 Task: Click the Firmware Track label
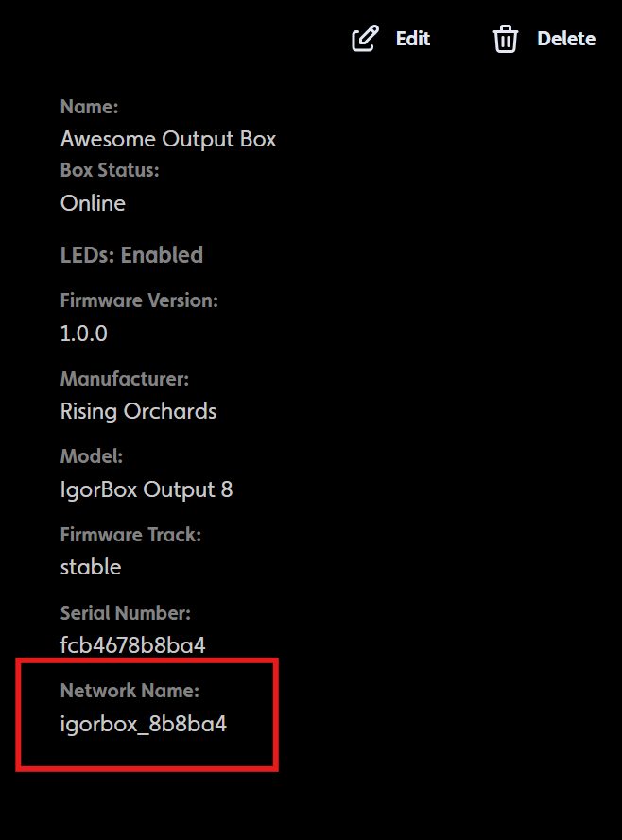130,534
